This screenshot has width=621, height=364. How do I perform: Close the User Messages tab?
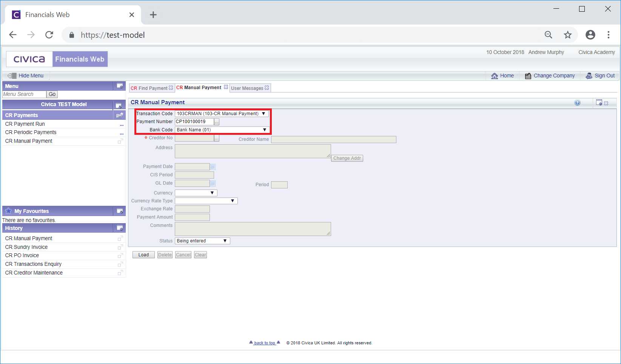[x=267, y=88]
